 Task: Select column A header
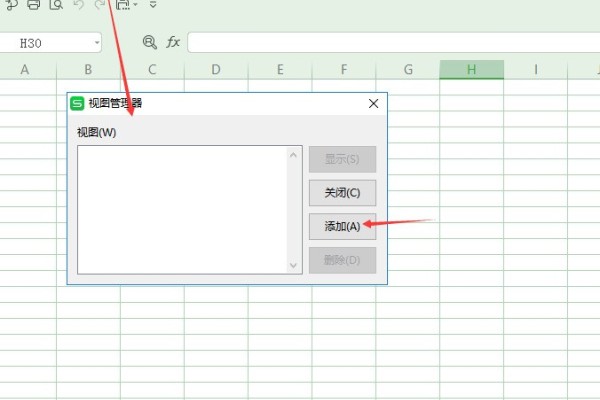pyautogui.click(x=25, y=70)
